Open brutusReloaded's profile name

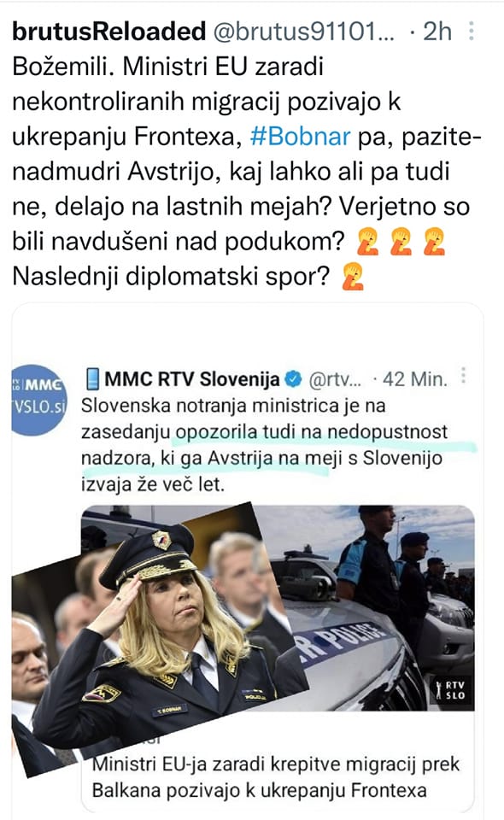pyautogui.click(x=109, y=32)
